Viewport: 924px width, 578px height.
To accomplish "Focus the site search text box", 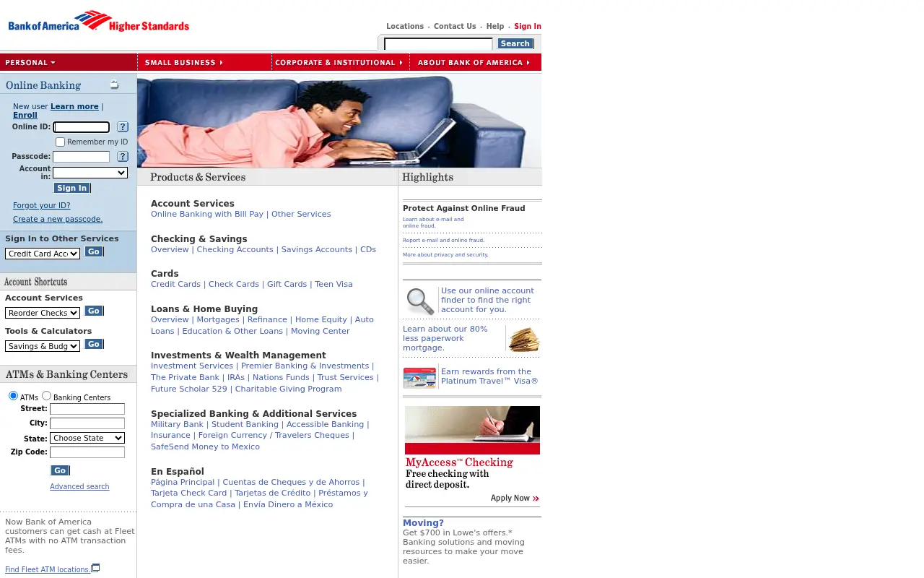I will click(438, 44).
